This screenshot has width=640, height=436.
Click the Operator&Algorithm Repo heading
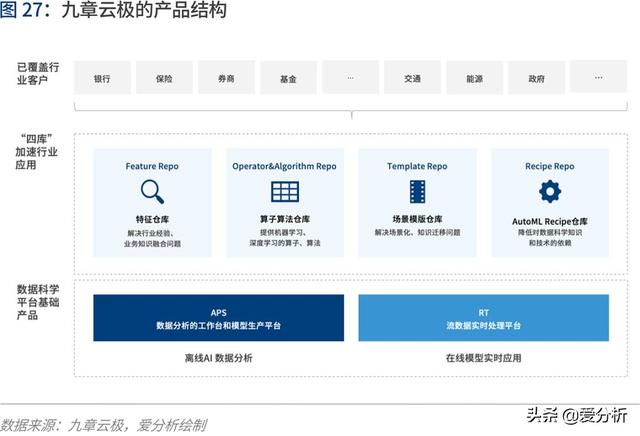tap(284, 166)
